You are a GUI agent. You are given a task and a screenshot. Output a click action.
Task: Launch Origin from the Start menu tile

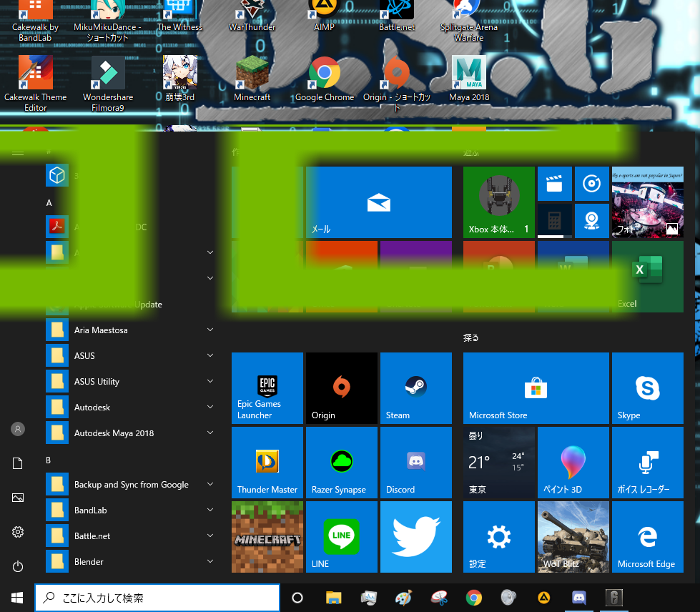click(x=342, y=388)
